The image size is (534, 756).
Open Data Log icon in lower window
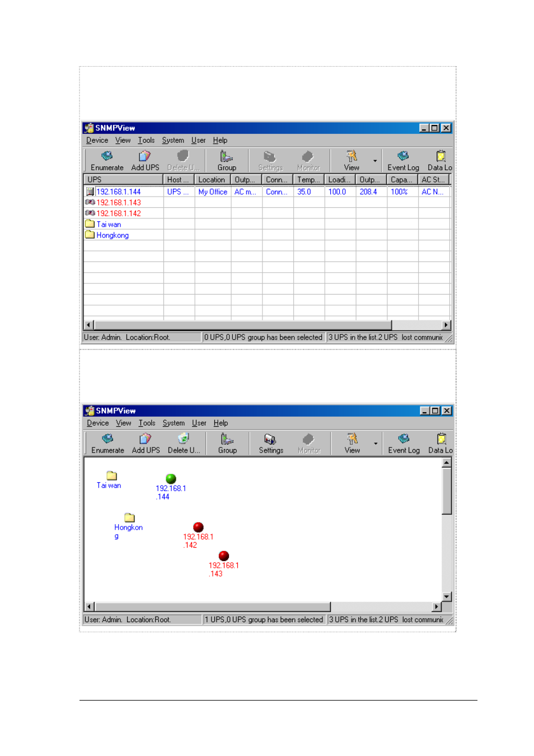coord(441,443)
